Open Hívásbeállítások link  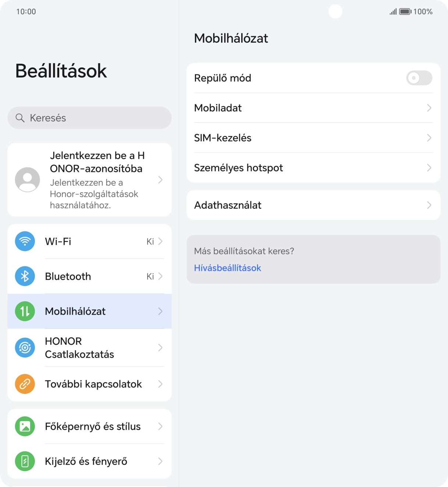point(227,268)
